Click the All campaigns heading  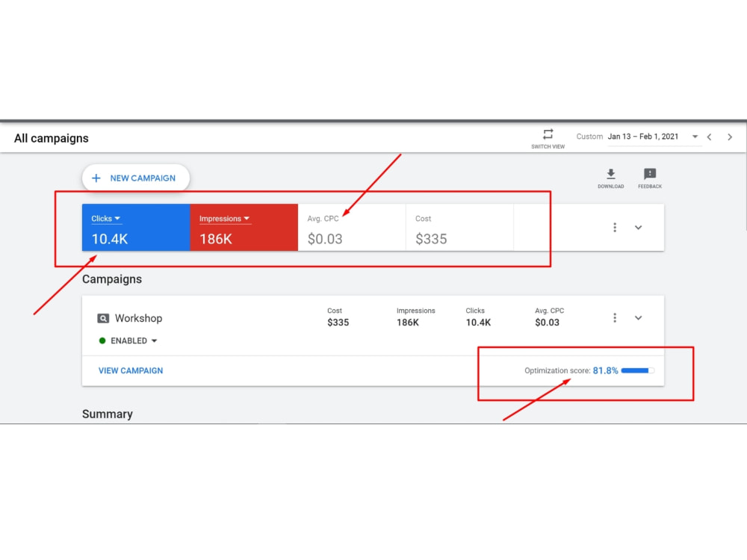pyautogui.click(x=52, y=138)
